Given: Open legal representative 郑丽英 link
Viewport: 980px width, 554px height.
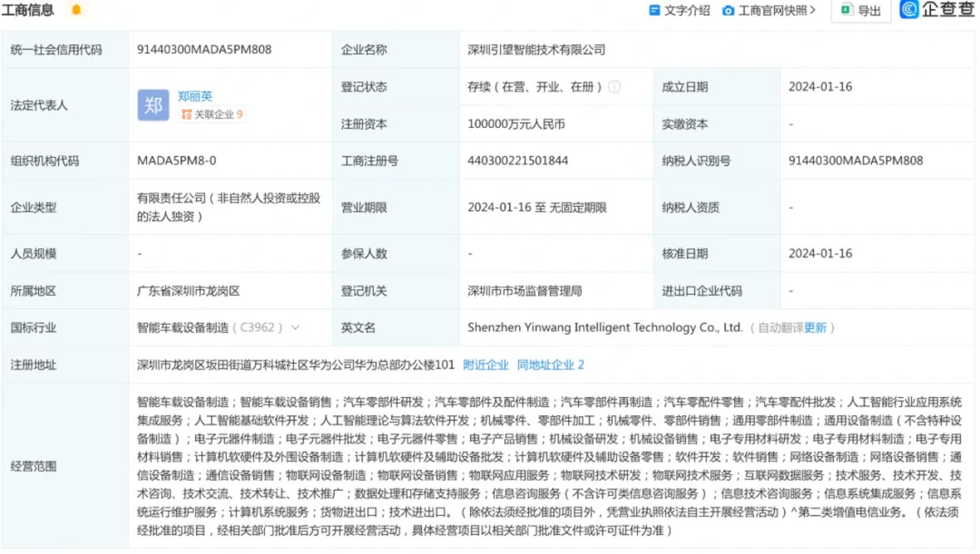Looking at the screenshot, I should (x=195, y=97).
